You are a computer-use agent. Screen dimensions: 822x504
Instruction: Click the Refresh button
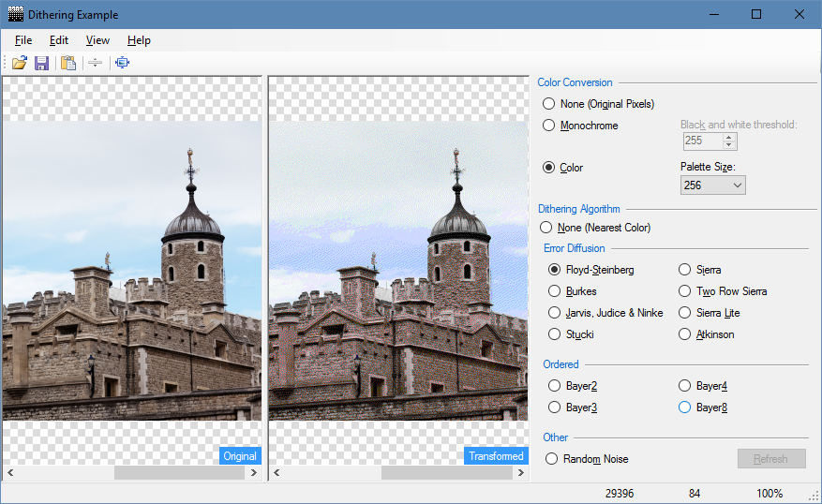pyautogui.click(x=771, y=459)
